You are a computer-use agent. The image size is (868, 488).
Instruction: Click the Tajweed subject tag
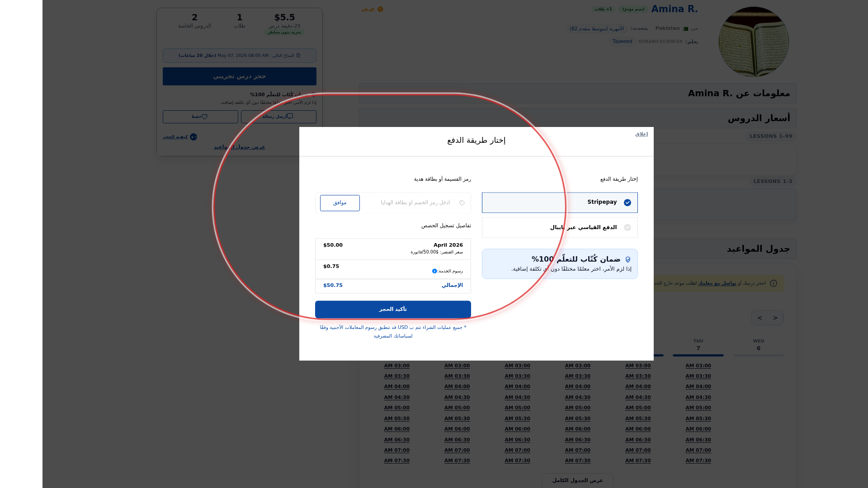(x=623, y=42)
